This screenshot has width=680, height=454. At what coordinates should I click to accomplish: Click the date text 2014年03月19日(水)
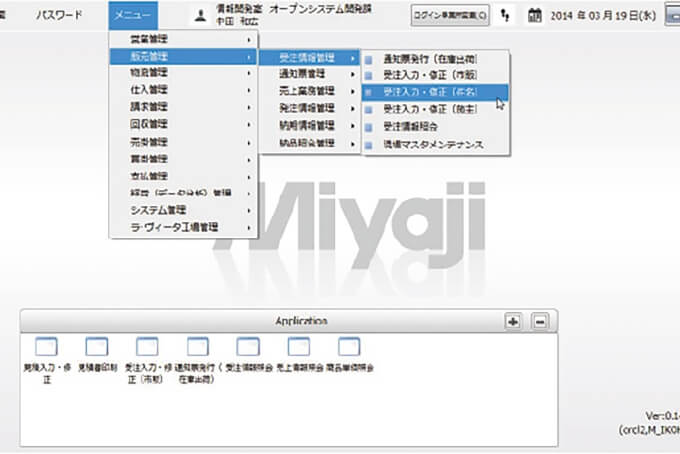click(x=603, y=16)
